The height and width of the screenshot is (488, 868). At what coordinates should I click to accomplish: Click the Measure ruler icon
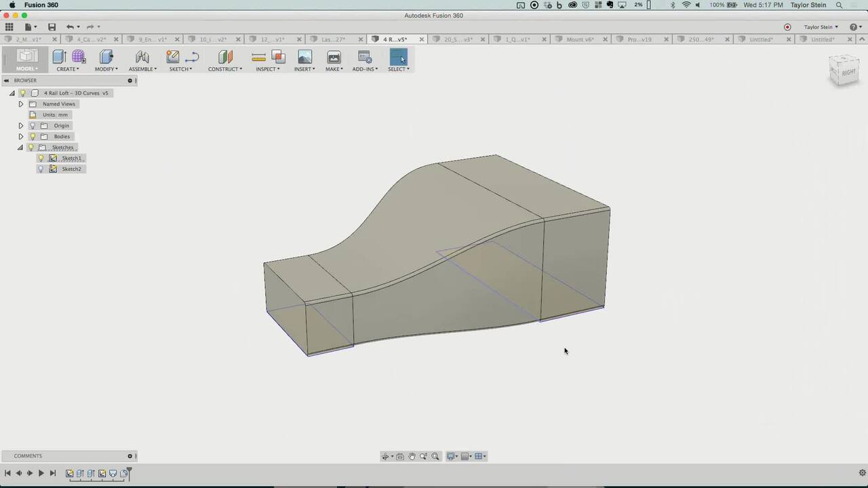click(258, 58)
